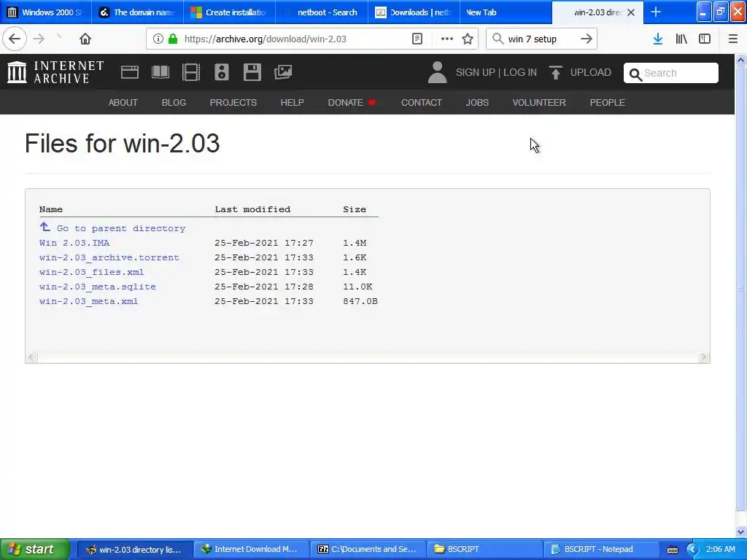Click the page scrollbar's down arrow

(x=741, y=532)
